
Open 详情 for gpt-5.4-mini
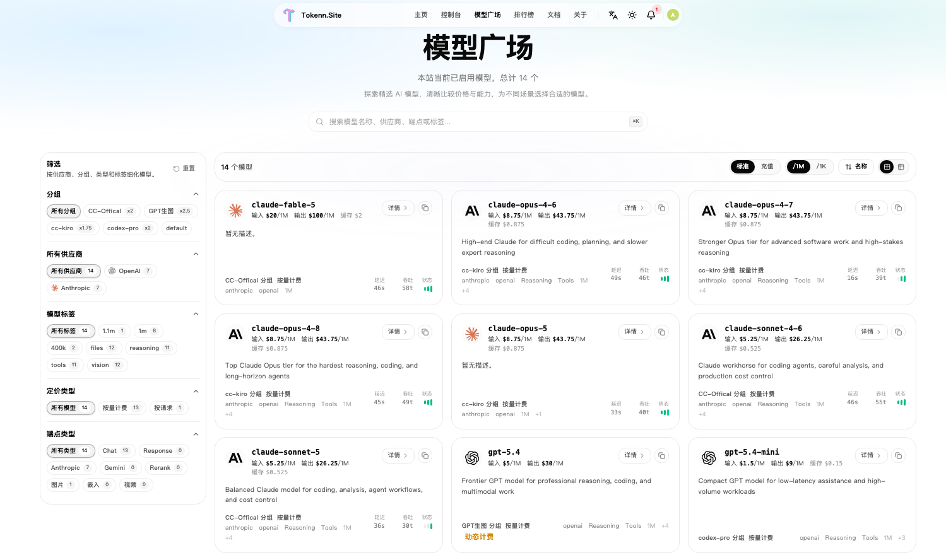[x=871, y=455]
